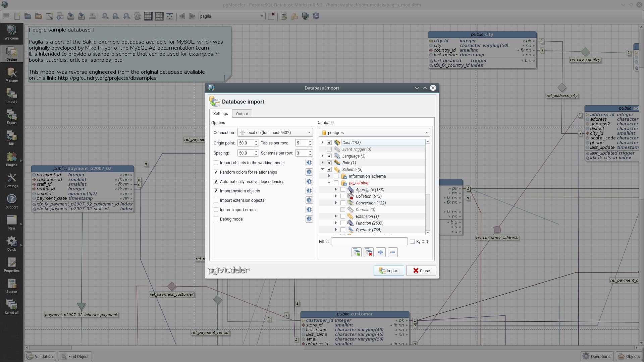This screenshot has height=362, width=644.
Task: Click the Filter input field
Action: tap(369, 241)
